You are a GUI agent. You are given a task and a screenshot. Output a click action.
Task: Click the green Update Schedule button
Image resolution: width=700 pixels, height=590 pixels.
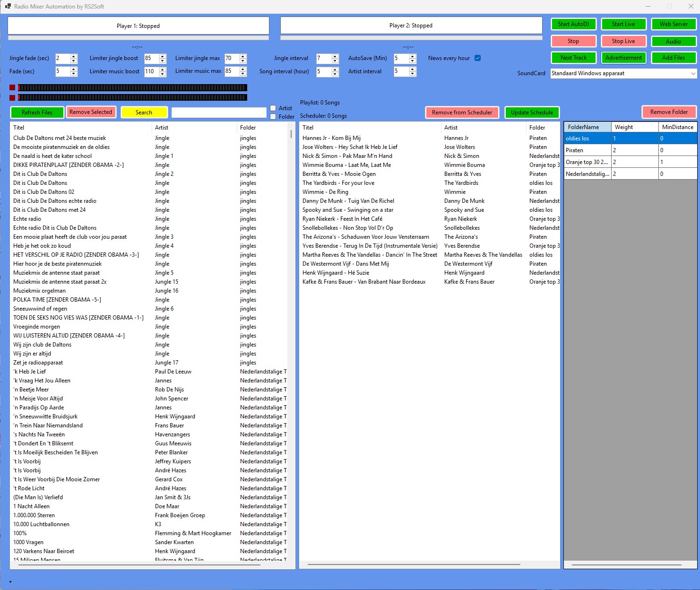click(532, 113)
